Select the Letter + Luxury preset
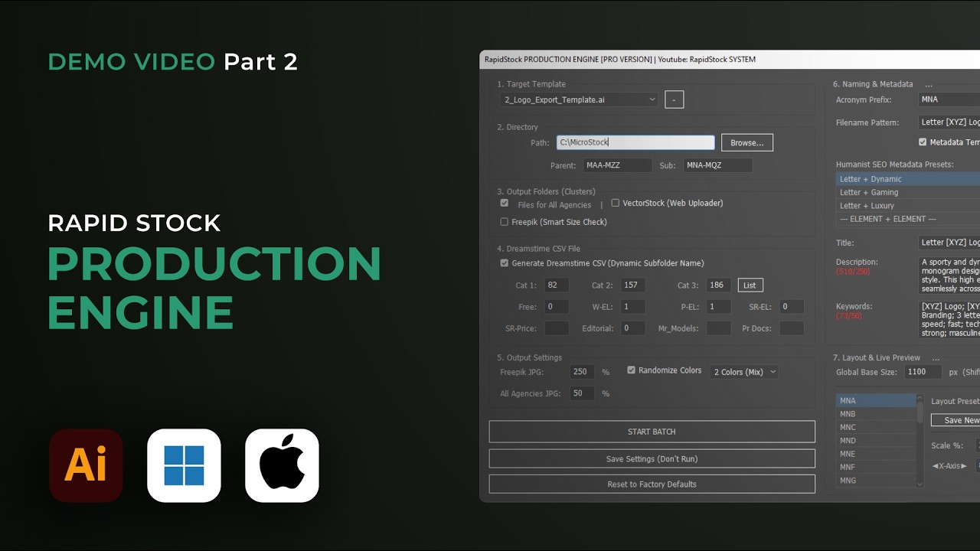This screenshot has height=551, width=980. (907, 206)
